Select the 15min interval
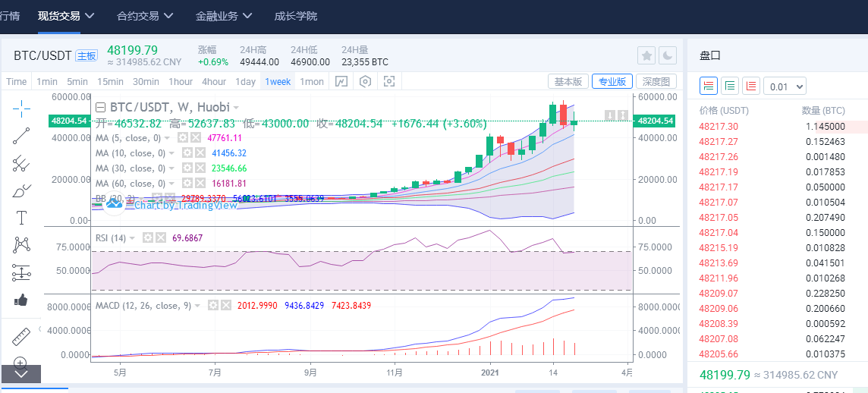This screenshot has height=393, width=868. pos(110,82)
